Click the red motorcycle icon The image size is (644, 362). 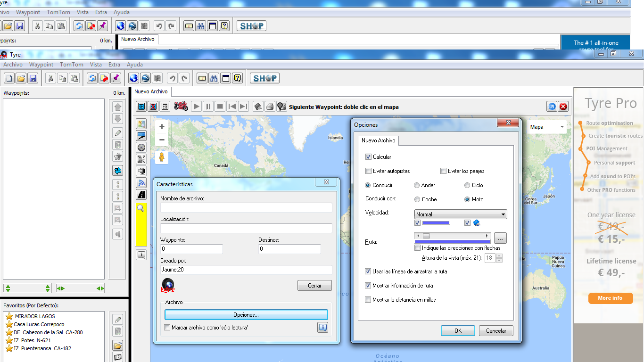click(x=181, y=107)
